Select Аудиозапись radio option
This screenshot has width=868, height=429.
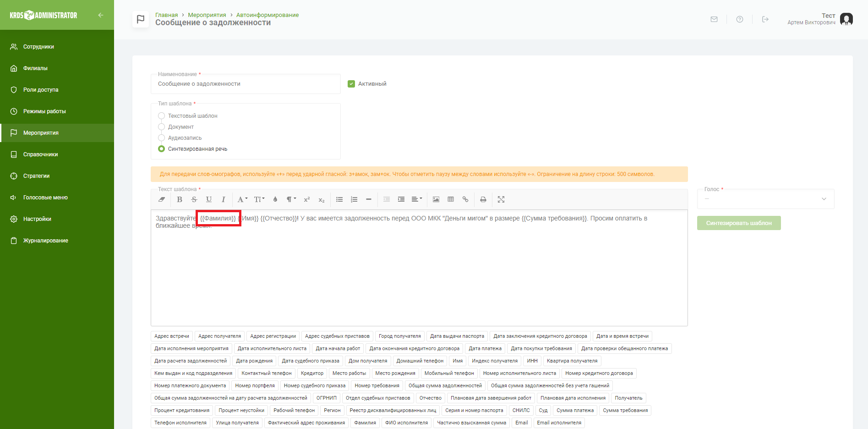tap(161, 138)
